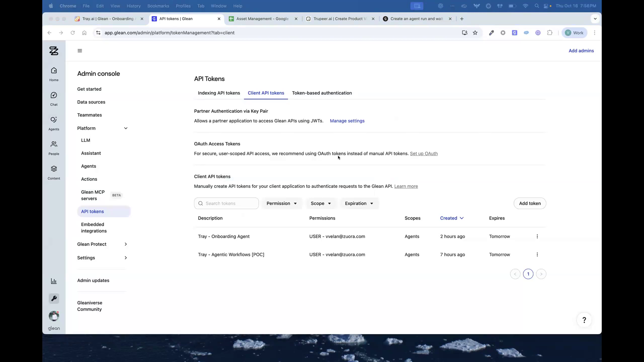Viewport: 644px width, 362px height.
Task: Click inside the Search tokens field
Action: click(226, 203)
